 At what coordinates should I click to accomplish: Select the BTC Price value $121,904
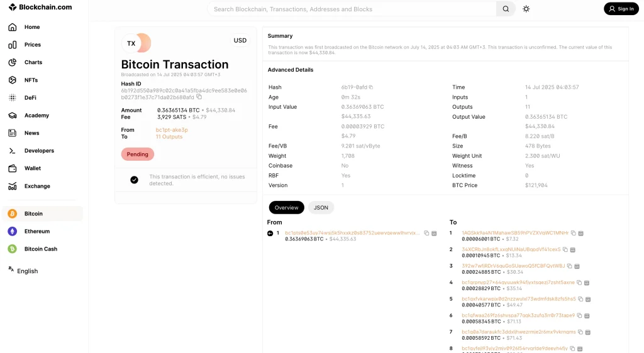click(x=536, y=185)
